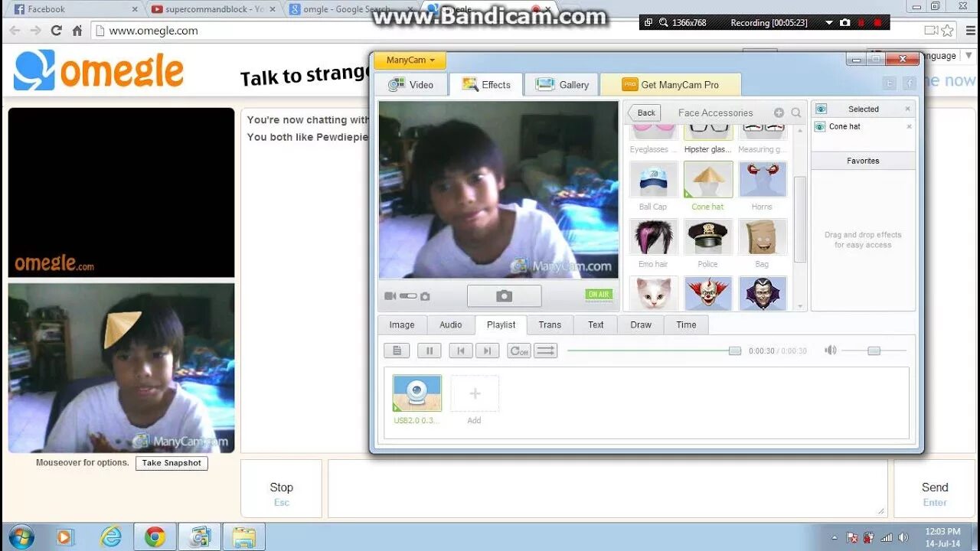Image resolution: width=980 pixels, height=551 pixels.
Task: Toggle the video/photo mode switch
Action: [407, 296]
